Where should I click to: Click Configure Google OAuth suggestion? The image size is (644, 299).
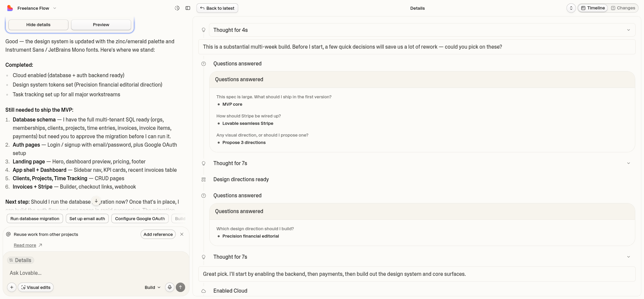[x=140, y=219]
